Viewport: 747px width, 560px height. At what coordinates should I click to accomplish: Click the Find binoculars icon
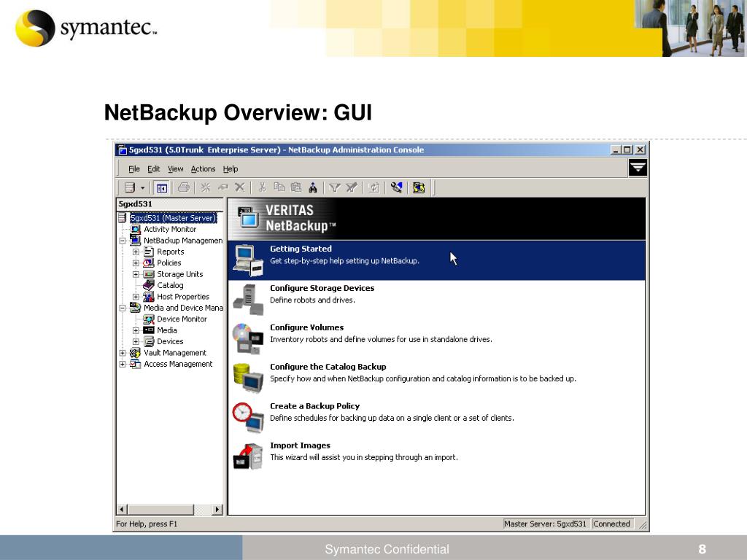tap(313, 187)
